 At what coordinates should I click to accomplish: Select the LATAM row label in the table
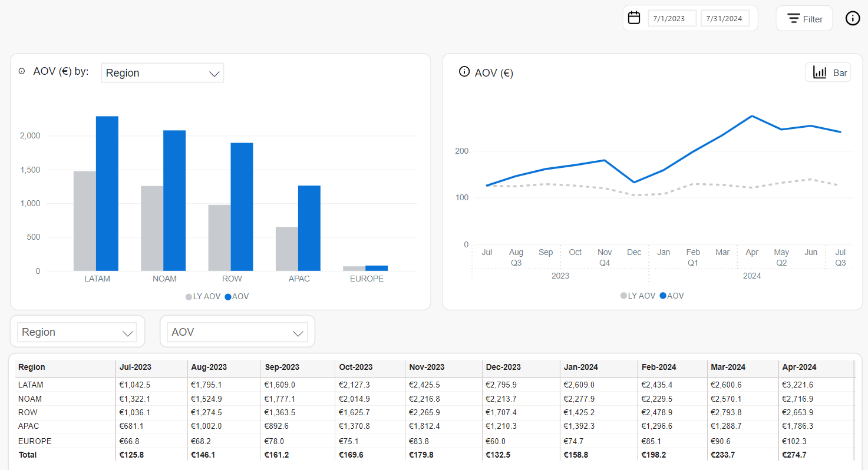pyautogui.click(x=31, y=385)
